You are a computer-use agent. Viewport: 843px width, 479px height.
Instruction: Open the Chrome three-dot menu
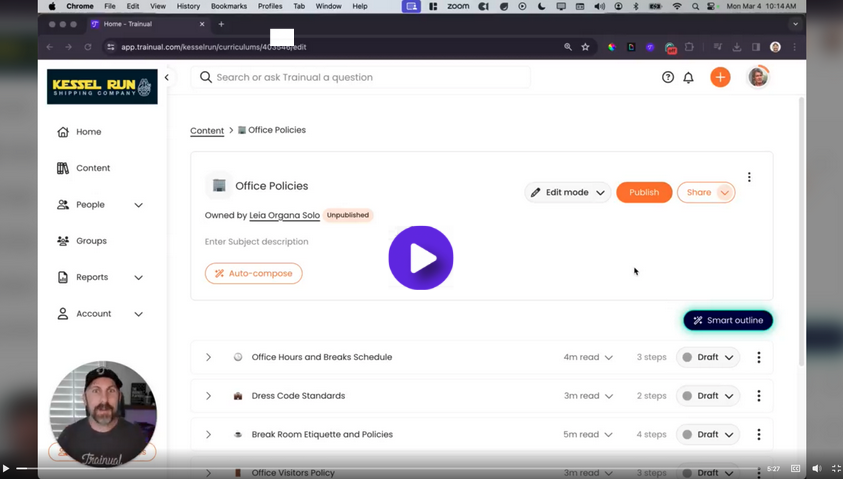[794, 47]
